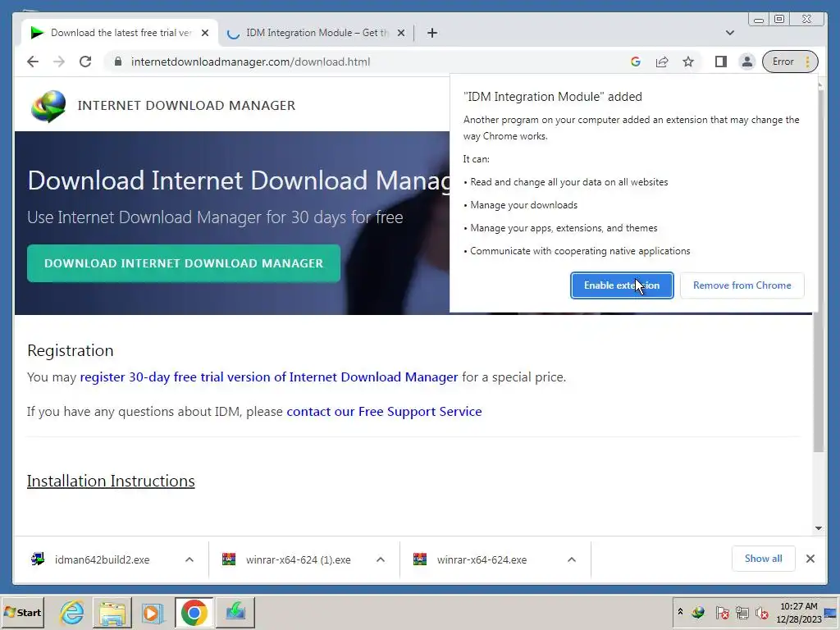
Task: Click Show all downloads button
Action: click(764, 559)
